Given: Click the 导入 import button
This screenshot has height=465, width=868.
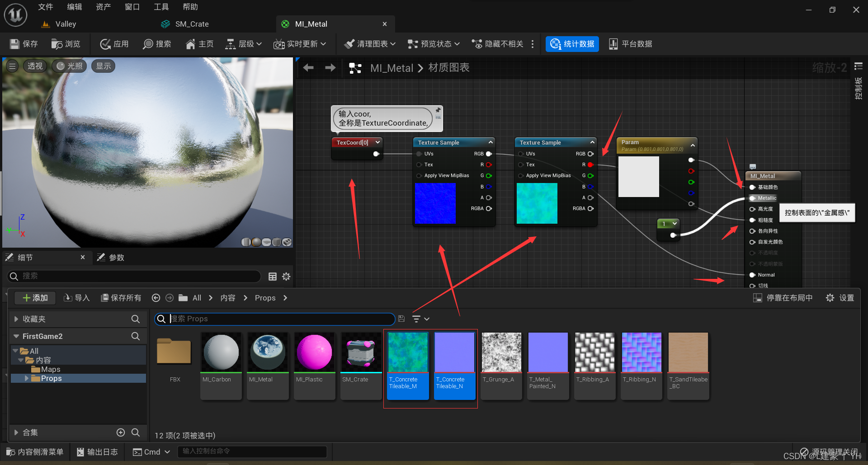Looking at the screenshot, I should click(x=76, y=298).
